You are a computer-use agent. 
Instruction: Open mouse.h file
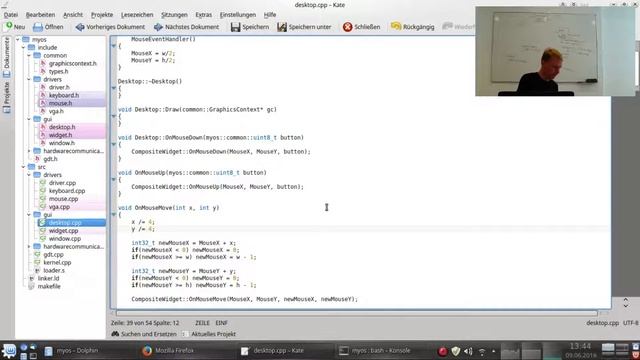pyautogui.click(x=60, y=103)
